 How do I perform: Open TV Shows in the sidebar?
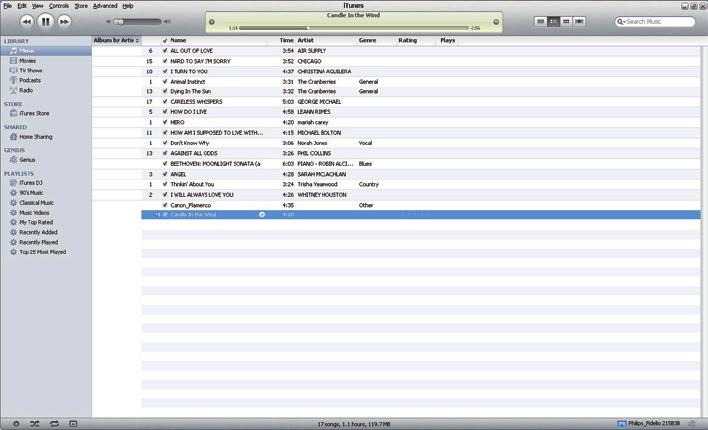[31, 70]
